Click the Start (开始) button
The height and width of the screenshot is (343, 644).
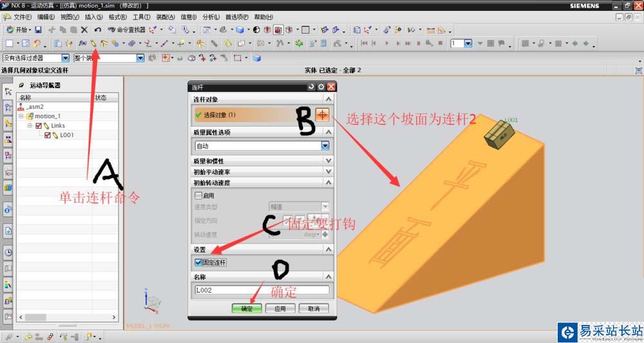point(18,30)
